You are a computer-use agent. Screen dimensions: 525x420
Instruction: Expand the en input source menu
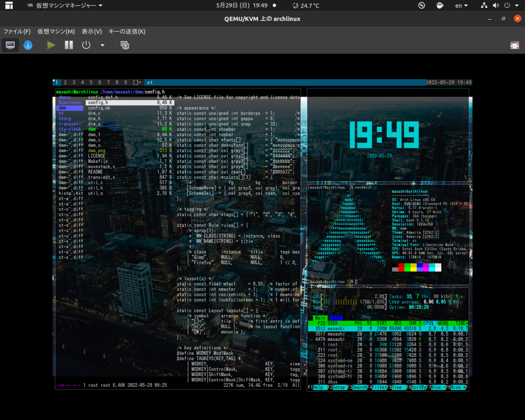[x=462, y=6]
